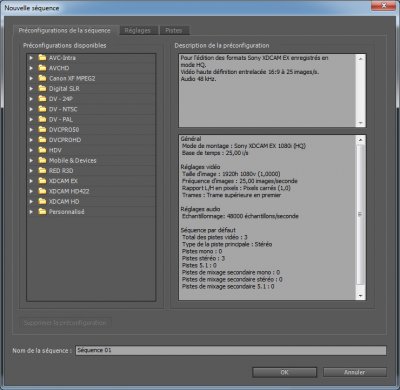Expand the DVCPROHD preset group
The height and width of the screenshot is (390, 400).
click(31, 140)
